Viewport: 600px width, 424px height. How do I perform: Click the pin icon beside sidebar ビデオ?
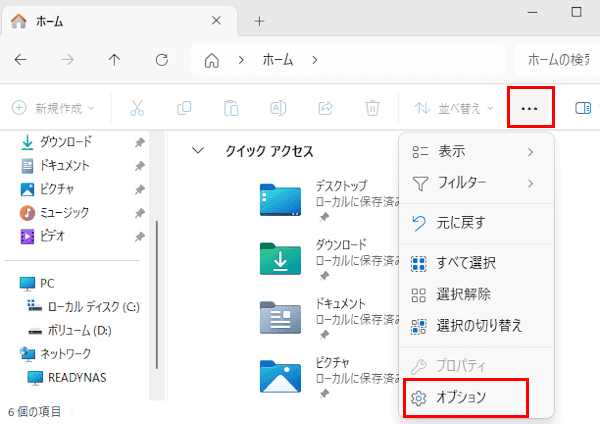tap(139, 236)
